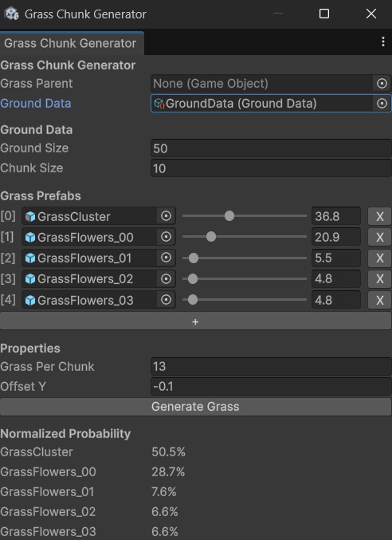392x540 pixels.
Task: Click the Offset Y label
Action: (x=23, y=386)
